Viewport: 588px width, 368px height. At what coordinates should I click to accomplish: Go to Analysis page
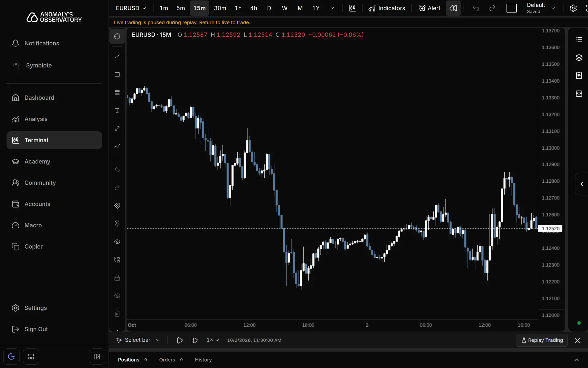click(54, 119)
